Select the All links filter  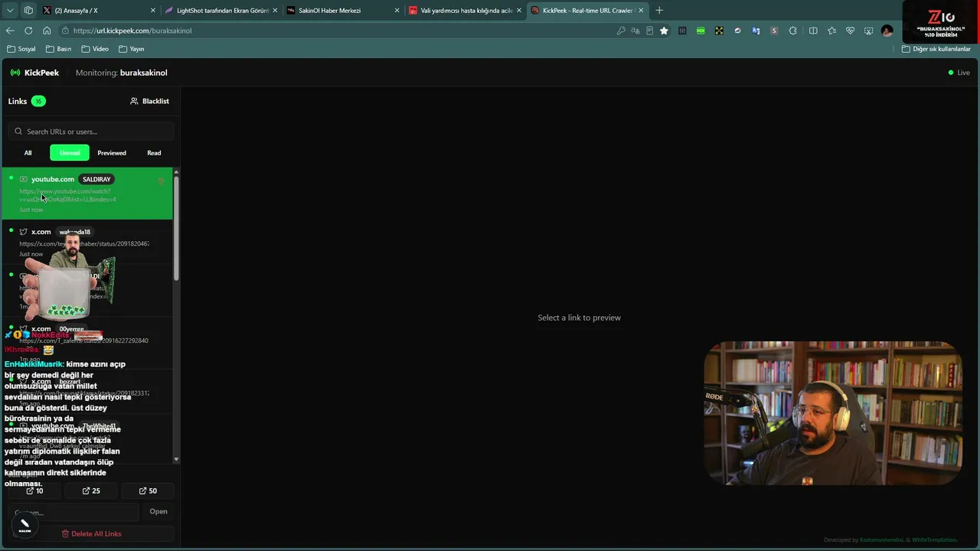[28, 153]
